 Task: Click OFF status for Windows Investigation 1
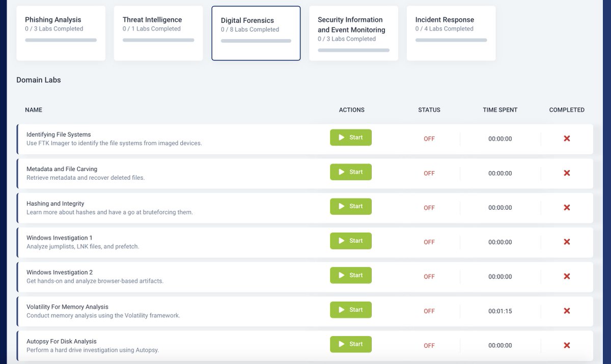click(x=429, y=242)
